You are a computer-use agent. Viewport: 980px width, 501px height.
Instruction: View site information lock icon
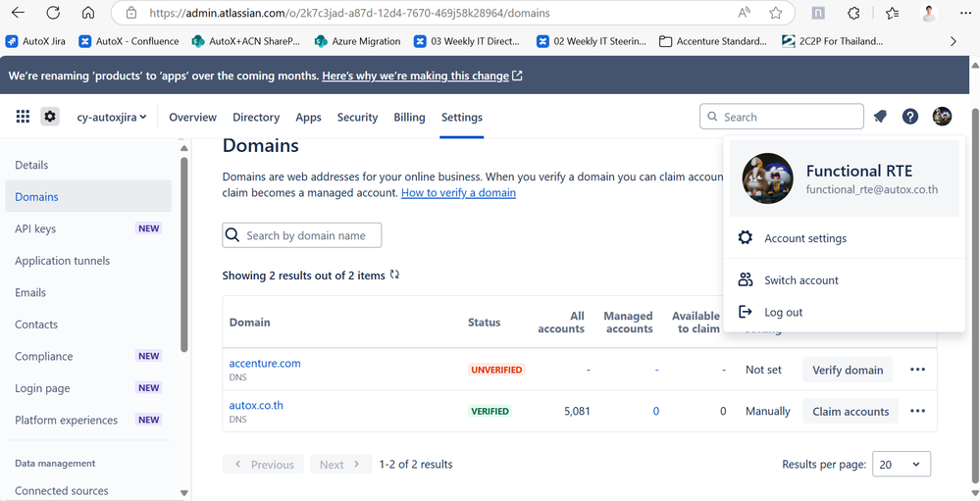[x=130, y=13]
